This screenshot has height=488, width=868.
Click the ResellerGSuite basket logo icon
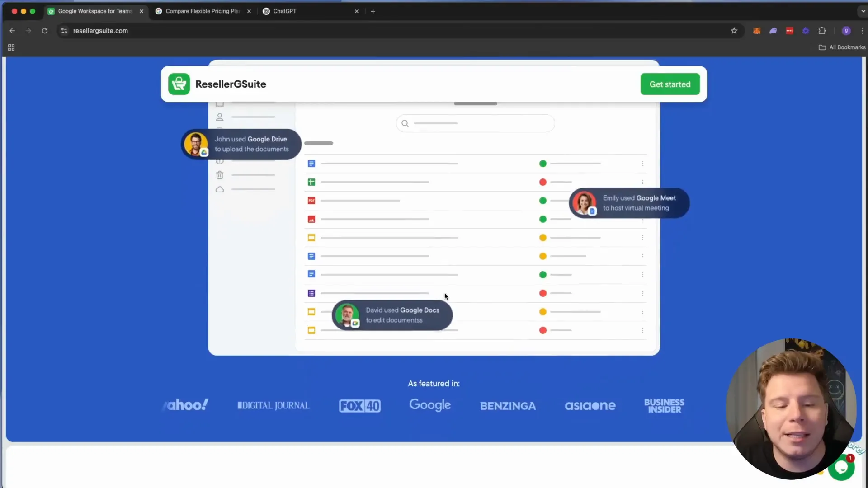click(x=179, y=84)
